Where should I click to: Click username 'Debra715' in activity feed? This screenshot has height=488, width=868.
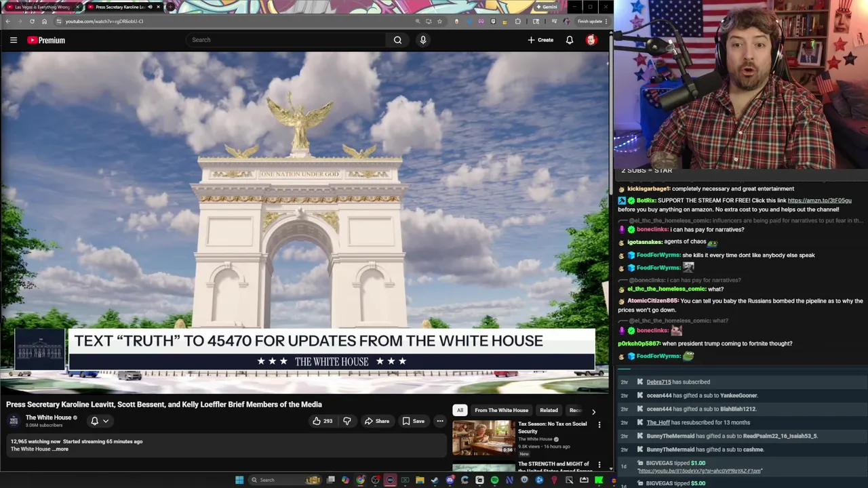658,382
